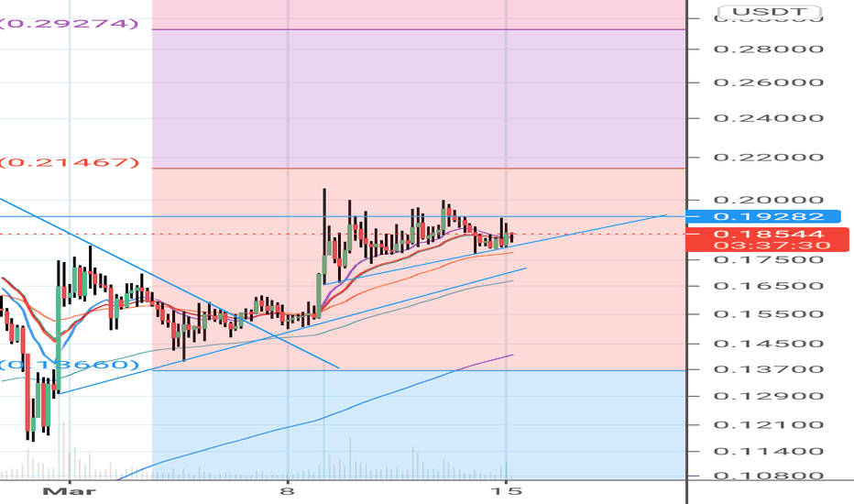Screen dimensions: 854x504
Task: Select the dotted red current price line
Action: [x=343, y=235]
